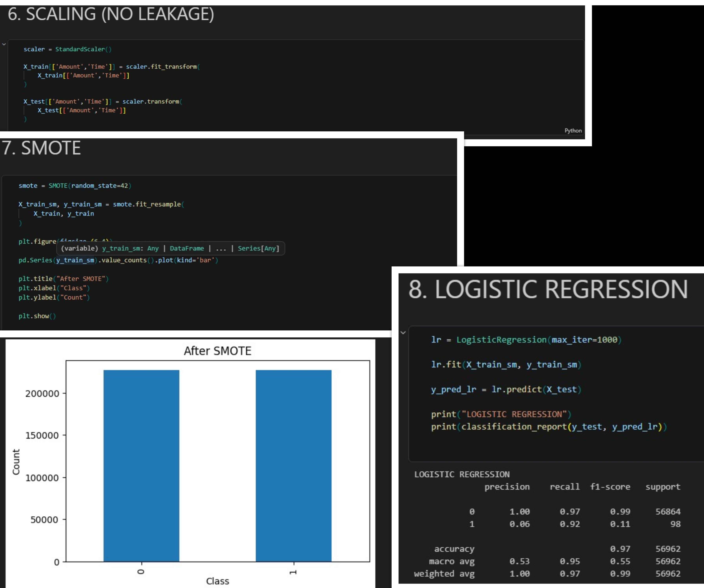The image size is (704, 588).
Task: Click the 'After SMOTE' chart title
Action: point(217,351)
